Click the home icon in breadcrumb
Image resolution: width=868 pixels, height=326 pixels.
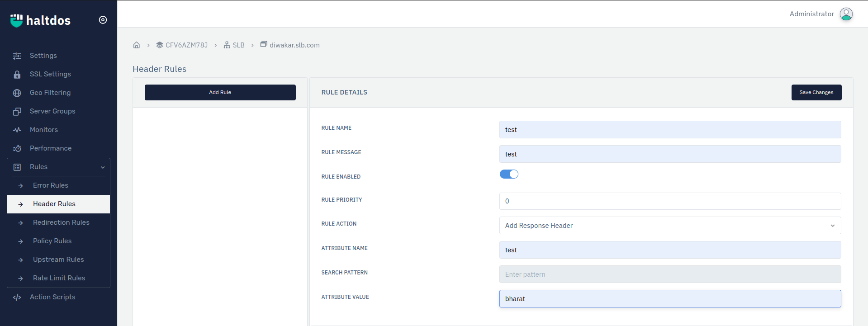tap(137, 45)
